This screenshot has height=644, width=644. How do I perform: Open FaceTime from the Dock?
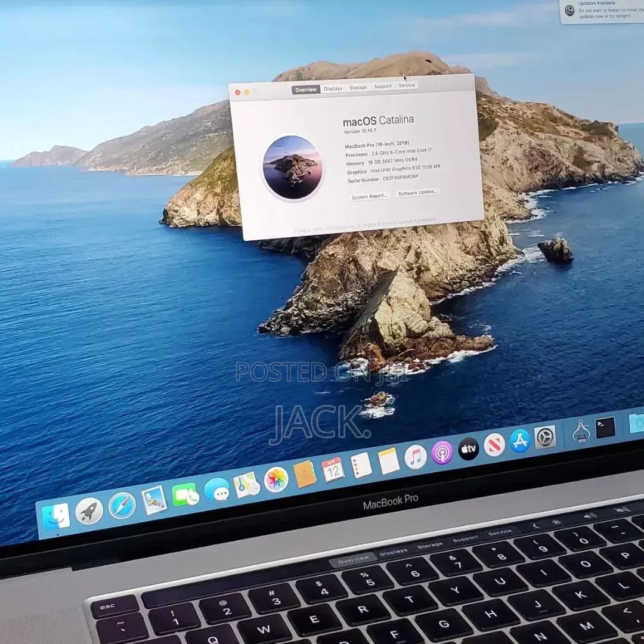[x=185, y=494]
